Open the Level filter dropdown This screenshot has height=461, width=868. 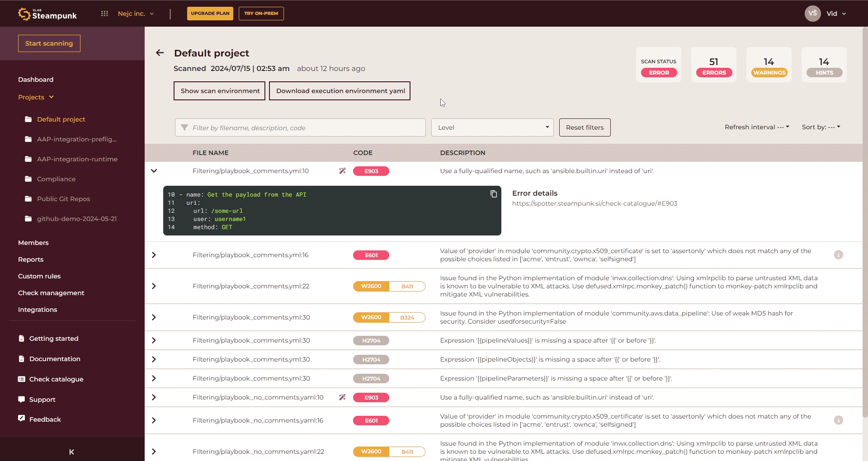pyautogui.click(x=492, y=127)
